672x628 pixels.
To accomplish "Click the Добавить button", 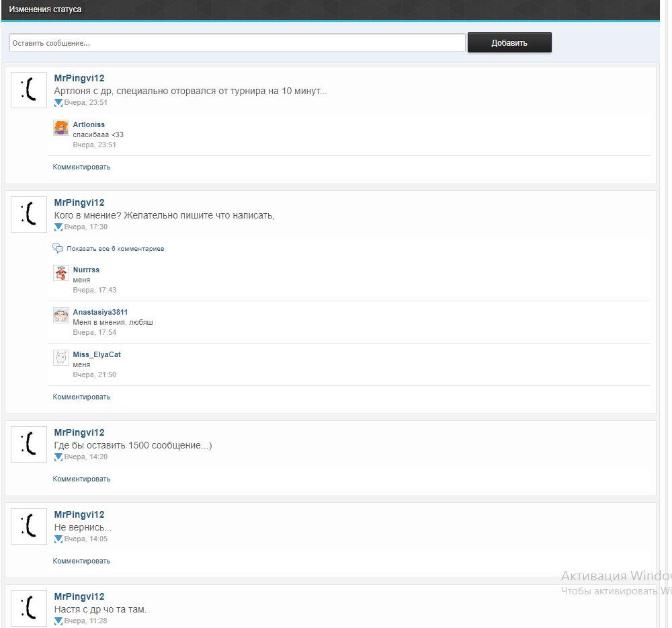I will point(509,42).
